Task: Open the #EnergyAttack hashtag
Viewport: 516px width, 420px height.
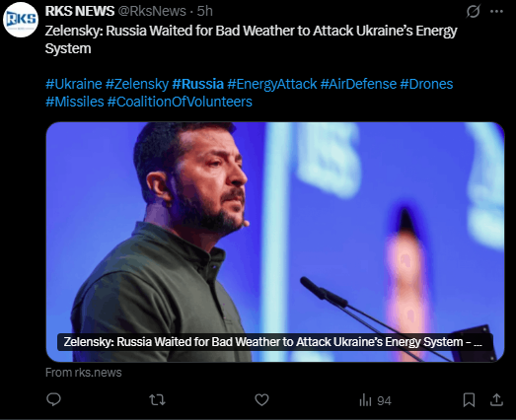Action: (272, 84)
